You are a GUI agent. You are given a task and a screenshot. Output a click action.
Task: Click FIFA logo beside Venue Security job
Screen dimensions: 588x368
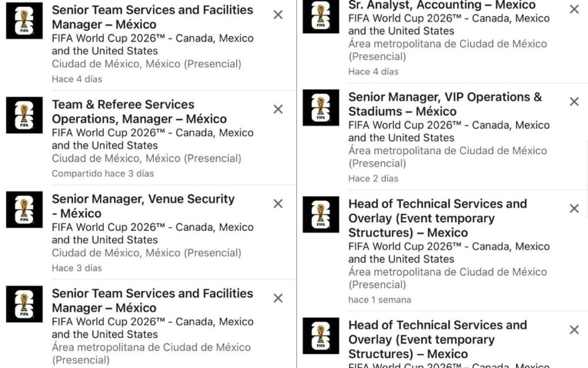[x=24, y=209]
